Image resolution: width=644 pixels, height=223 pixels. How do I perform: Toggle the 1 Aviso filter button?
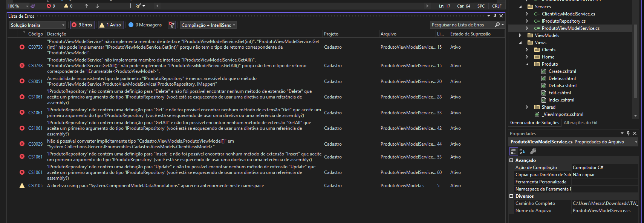[110, 25]
